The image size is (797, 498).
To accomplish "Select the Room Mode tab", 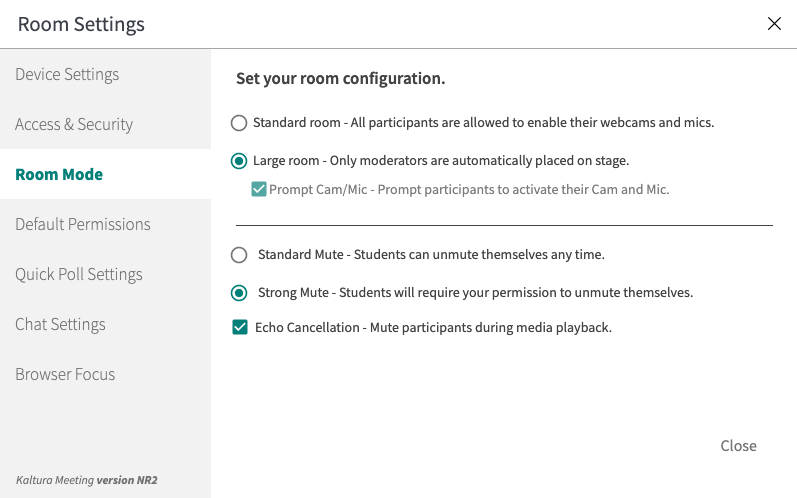I will pos(59,175).
